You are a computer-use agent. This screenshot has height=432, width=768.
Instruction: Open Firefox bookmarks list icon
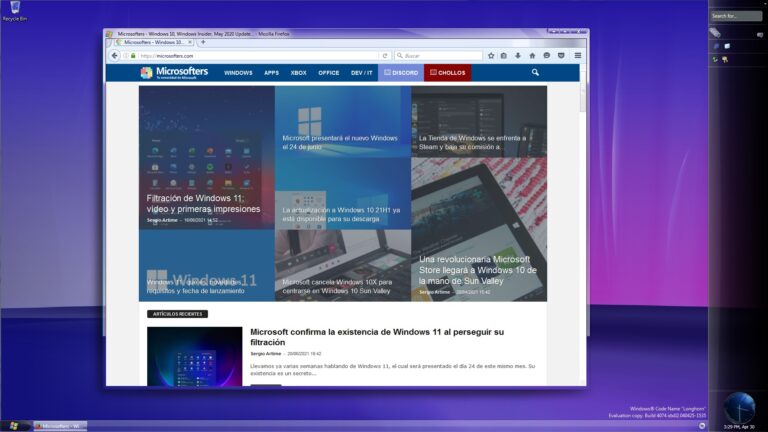pyautogui.click(x=504, y=56)
